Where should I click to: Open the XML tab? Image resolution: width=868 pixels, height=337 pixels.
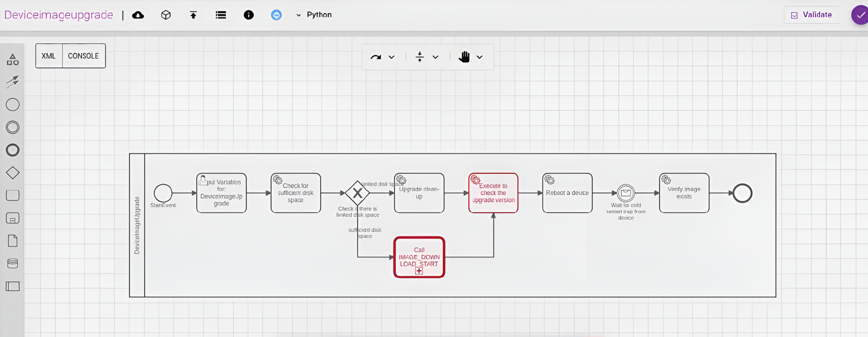pos(49,56)
